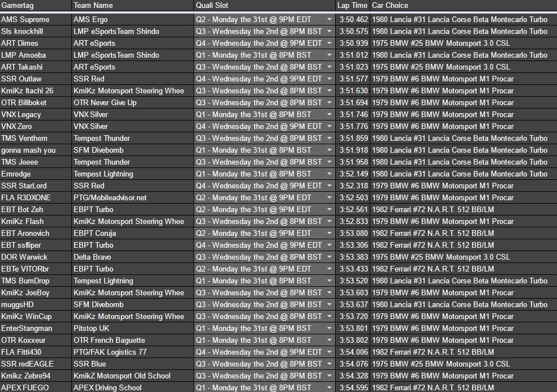Open Quali Slot dropdown for EBTe VITORbr
Image resolution: width=557 pixels, height=392 pixels.
point(329,269)
